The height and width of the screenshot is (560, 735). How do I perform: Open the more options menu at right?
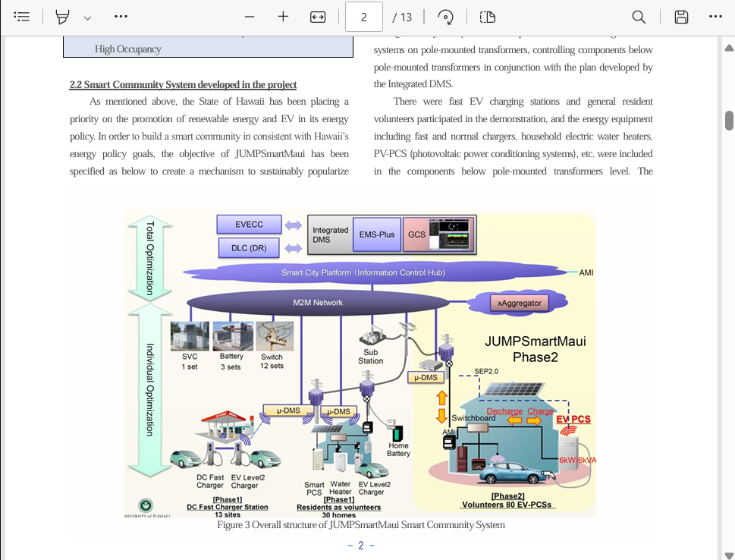[x=715, y=17]
